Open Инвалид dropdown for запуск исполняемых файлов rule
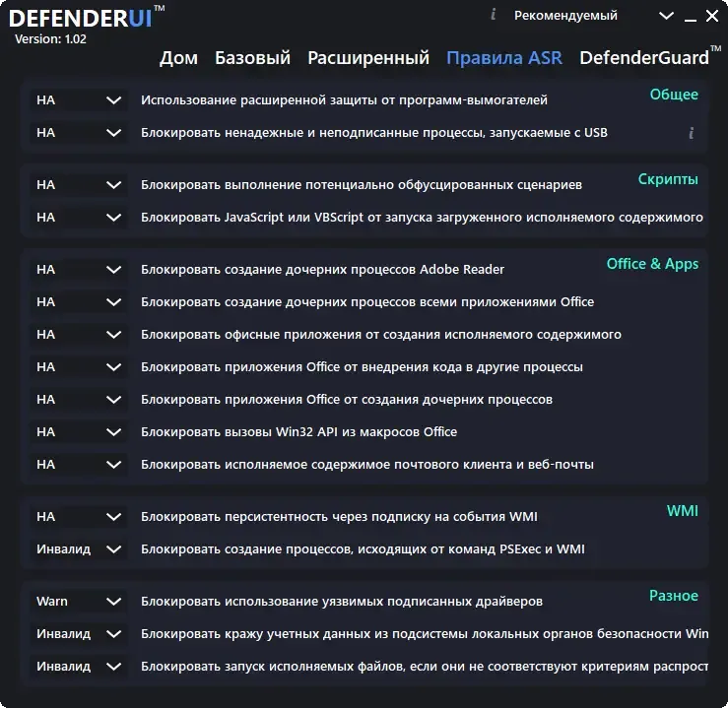The width and height of the screenshot is (728, 708). pyautogui.click(x=79, y=667)
